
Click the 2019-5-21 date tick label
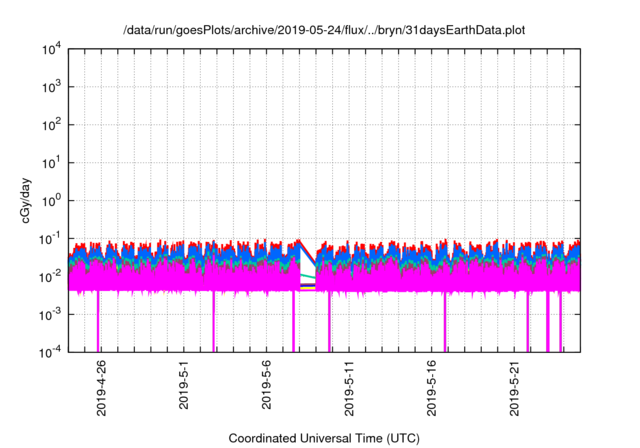pyautogui.click(x=514, y=388)
